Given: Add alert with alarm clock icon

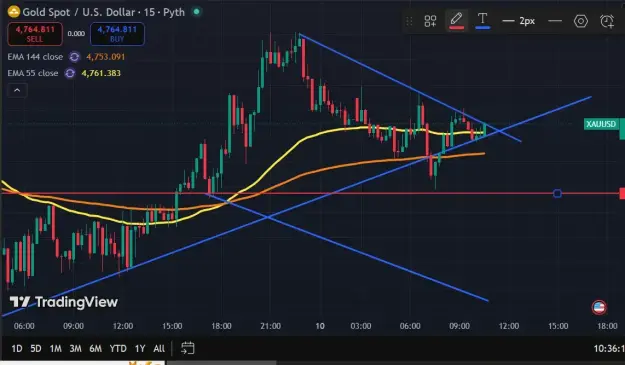Looking at the screenshot, I should pos(607,21).
